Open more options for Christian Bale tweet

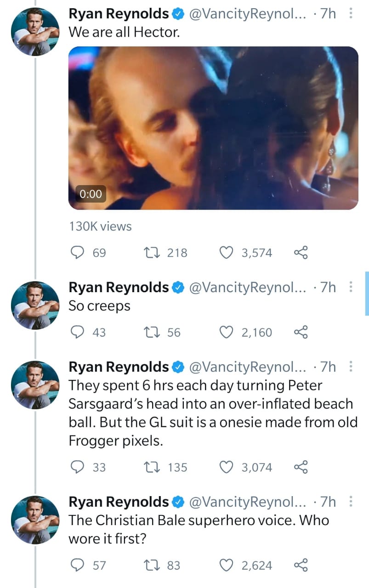point(351,502)
